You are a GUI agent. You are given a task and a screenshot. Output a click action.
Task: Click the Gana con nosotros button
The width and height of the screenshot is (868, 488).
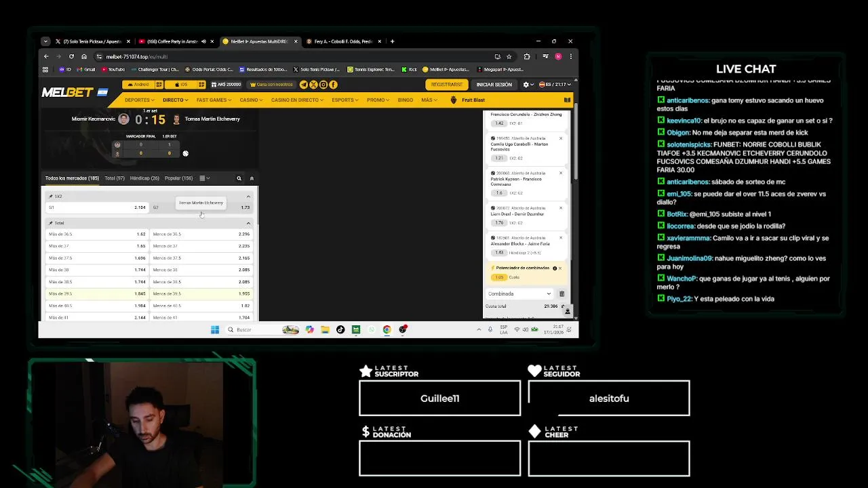pyautogui.click(x=273, y=85)
